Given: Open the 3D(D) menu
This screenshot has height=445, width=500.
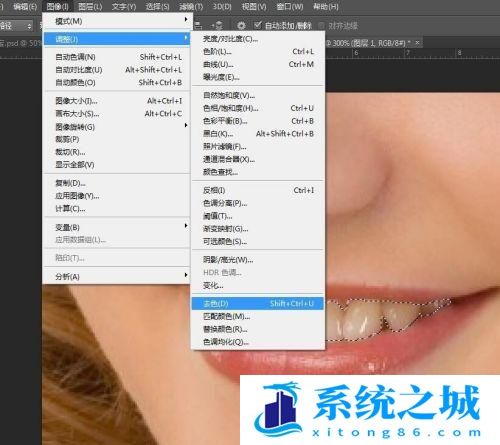Looking at the screenshot, I should 222,7.
